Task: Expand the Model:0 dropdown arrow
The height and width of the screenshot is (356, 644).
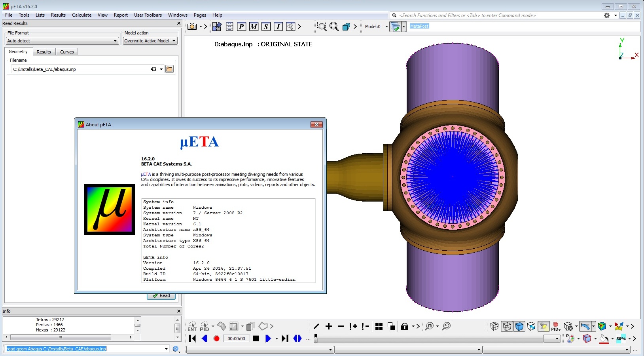Action: (x=386, y=27)
